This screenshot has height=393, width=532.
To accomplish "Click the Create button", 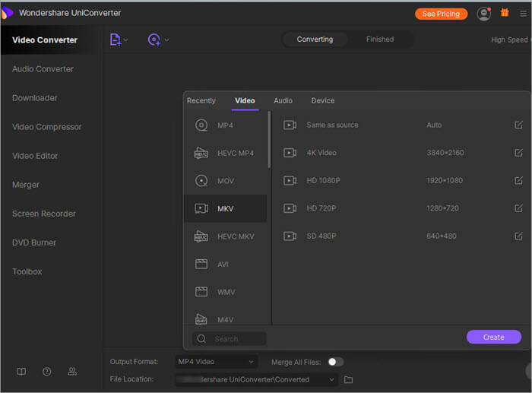I will click(493, 337).
